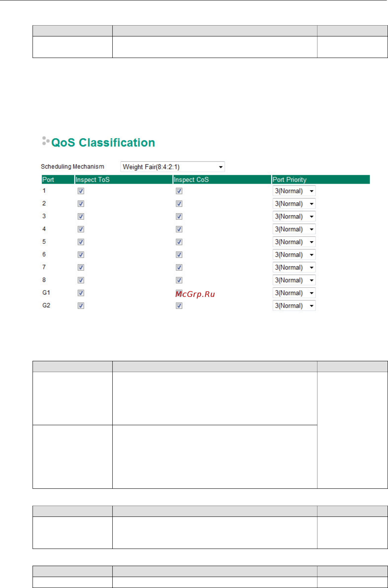Viewport: 388px width, 588px height.
Task: Click the G2 port label
Action: coord(46,305)
